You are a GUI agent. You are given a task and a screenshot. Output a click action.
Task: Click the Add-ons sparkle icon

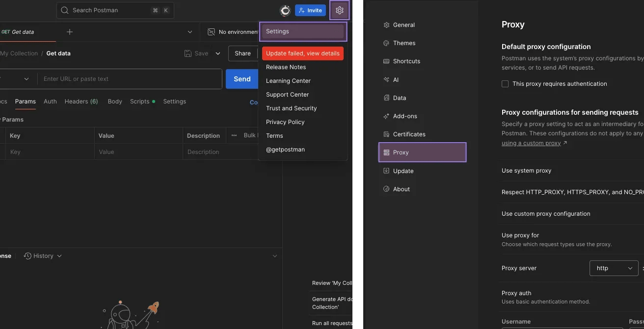(x=386, y=116)
